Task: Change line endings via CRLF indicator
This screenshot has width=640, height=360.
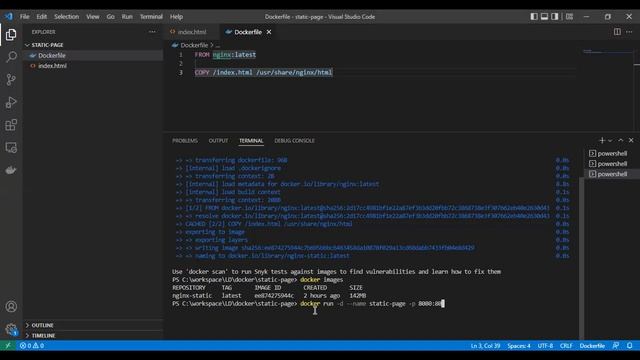Action: click(566, 346)
